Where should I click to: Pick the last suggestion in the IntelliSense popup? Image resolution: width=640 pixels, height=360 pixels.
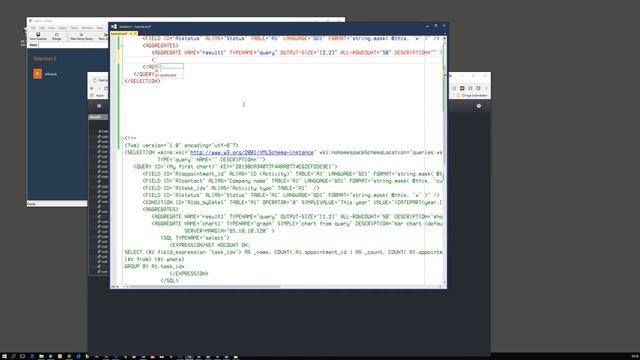click(169, 75)
